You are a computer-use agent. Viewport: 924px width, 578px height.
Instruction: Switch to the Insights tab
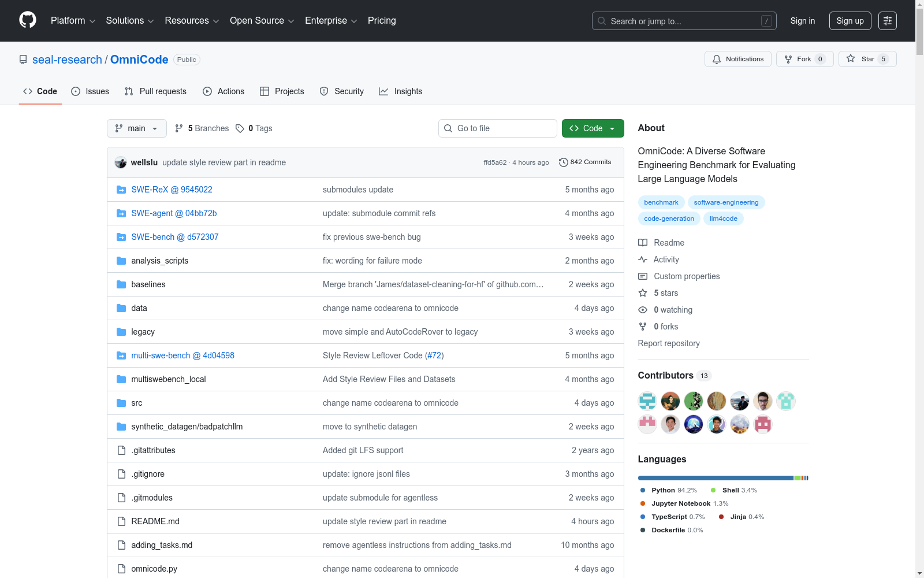pyautogui.click(x=400, y=91)
